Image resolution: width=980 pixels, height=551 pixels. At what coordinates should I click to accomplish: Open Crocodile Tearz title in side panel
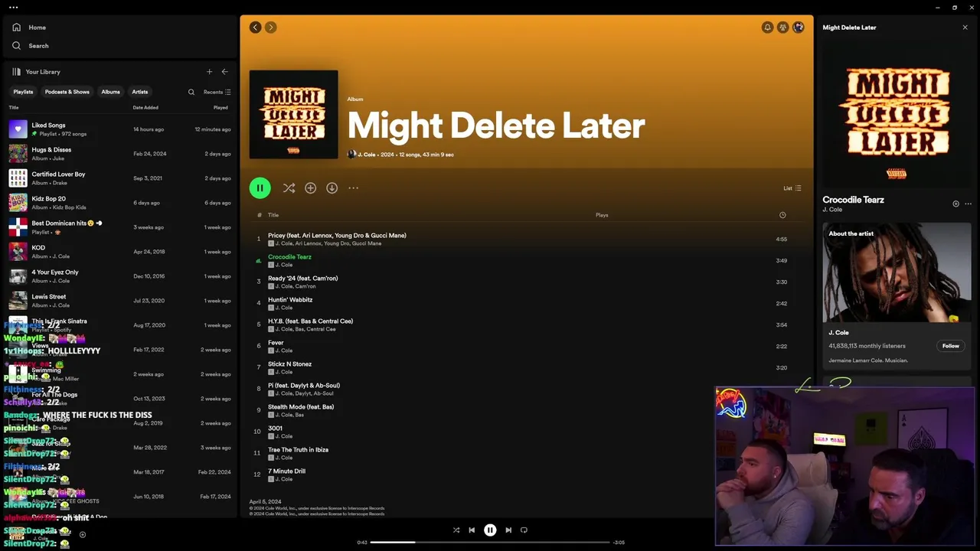(x=853, y=200)
